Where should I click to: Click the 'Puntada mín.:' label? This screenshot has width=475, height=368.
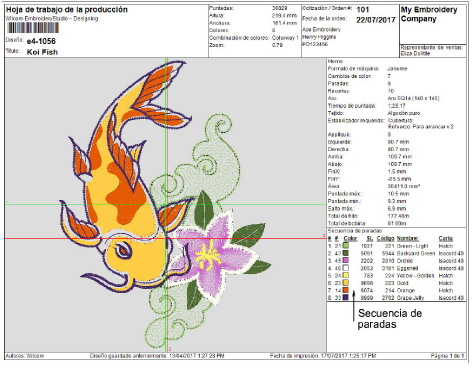click(x=344, y=201)
